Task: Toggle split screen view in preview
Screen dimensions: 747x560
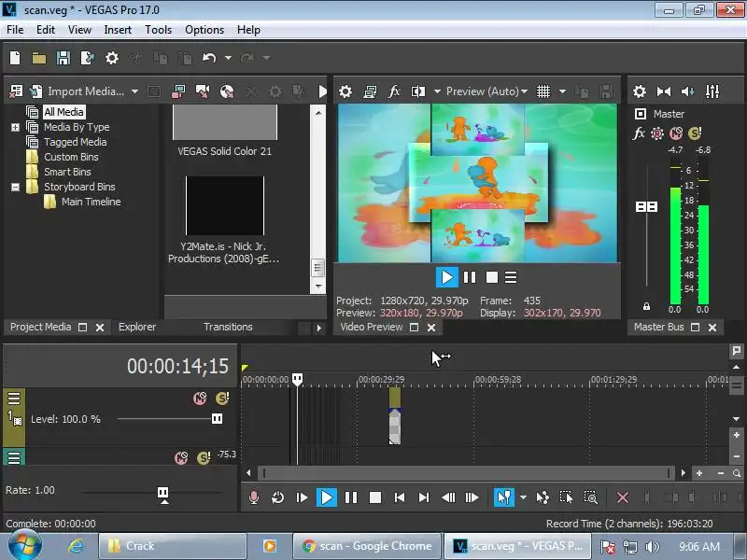Action: (417, 91)
